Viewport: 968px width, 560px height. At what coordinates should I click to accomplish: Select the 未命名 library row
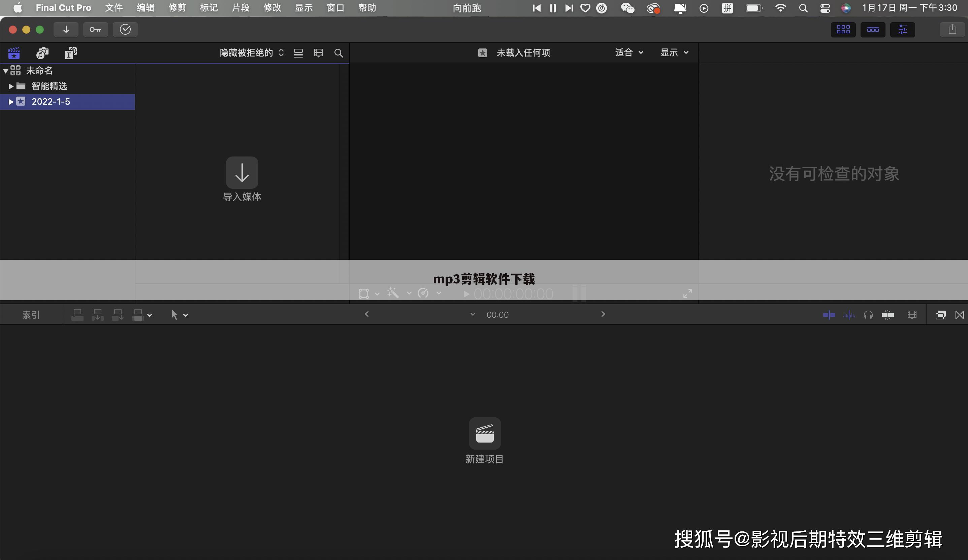(67, 71)
